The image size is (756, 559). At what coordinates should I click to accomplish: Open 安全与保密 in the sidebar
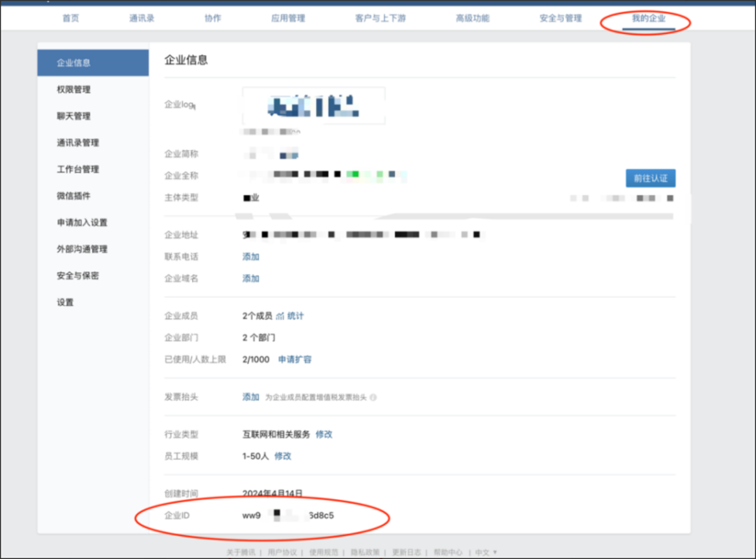(x=78, y=276)
